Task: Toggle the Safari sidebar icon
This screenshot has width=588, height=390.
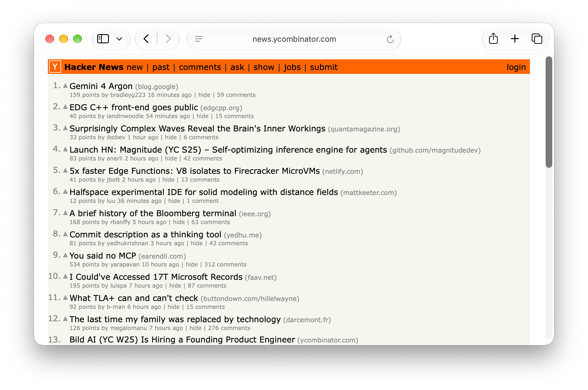Action: click(x=103, y=39)
